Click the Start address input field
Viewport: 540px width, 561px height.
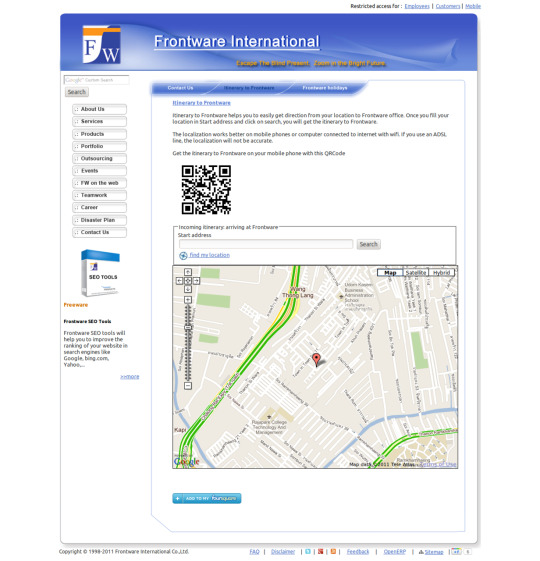(x=266, y=244)
